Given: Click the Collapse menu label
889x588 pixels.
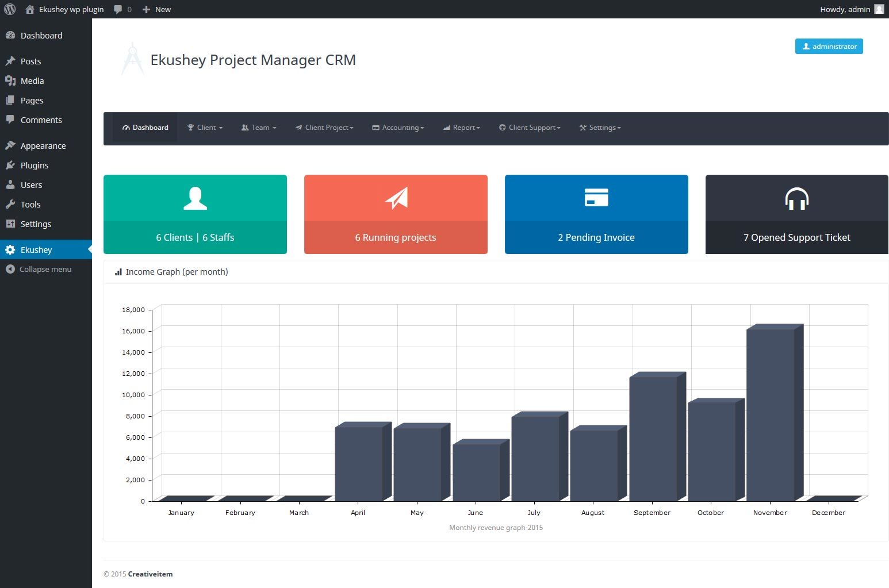Looking at the screenshot, I should [45, 269].
